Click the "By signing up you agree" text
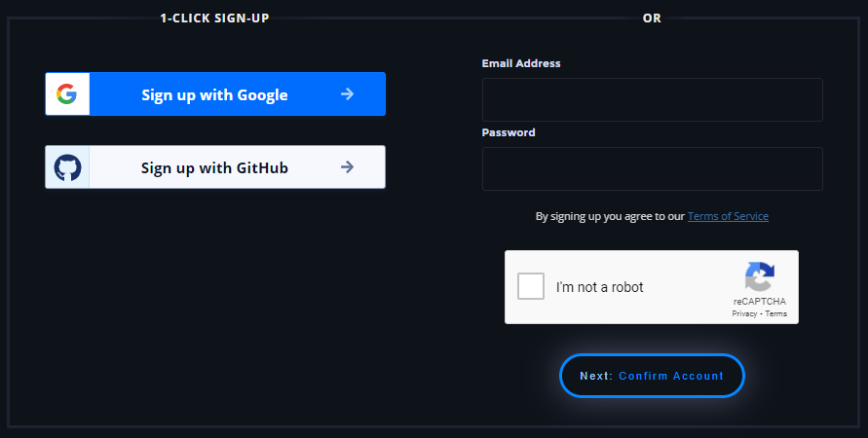This screenshot has width=868, height=438. point(610,216)
